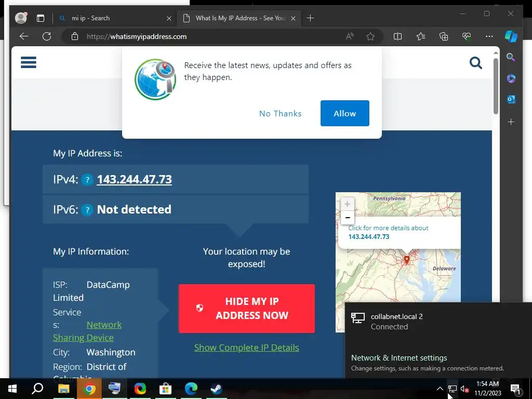Click the IPv6 help question mark
Screen dimensions: 532x399
(x=87, y=210)
